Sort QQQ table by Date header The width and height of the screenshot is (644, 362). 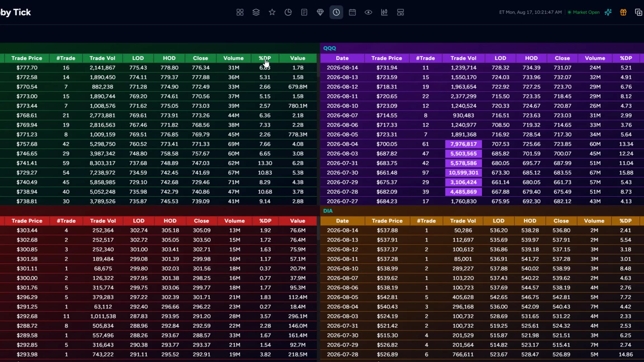[x=342, y=58]
